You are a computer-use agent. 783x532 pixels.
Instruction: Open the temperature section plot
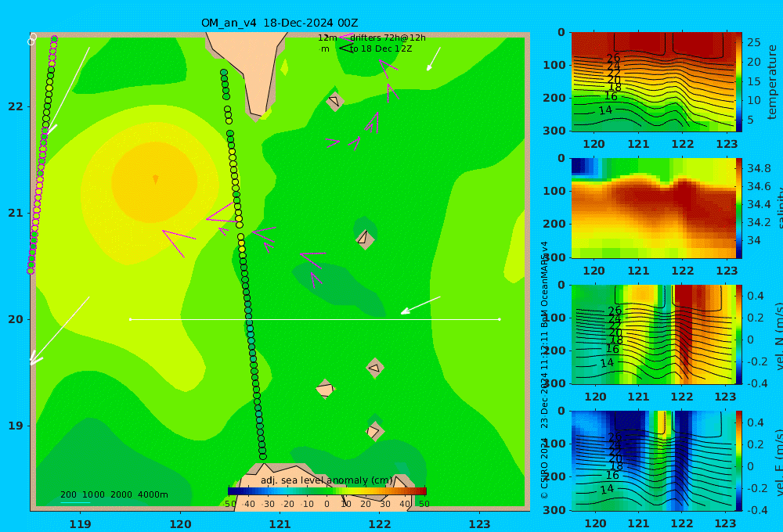654,82
